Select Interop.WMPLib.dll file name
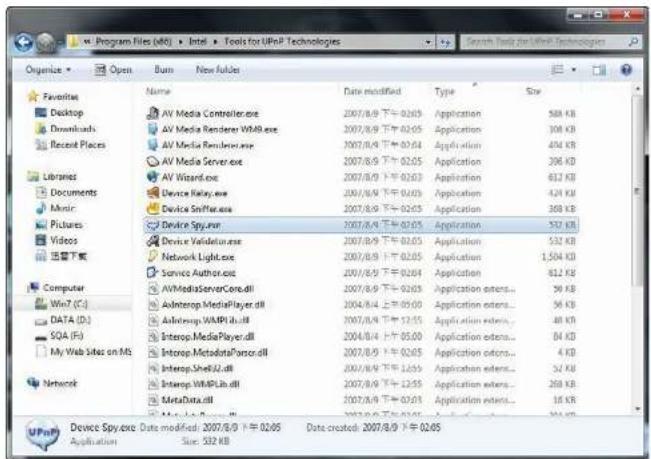The width and height of the screenshot is (651, 459). tap(200, 384)
